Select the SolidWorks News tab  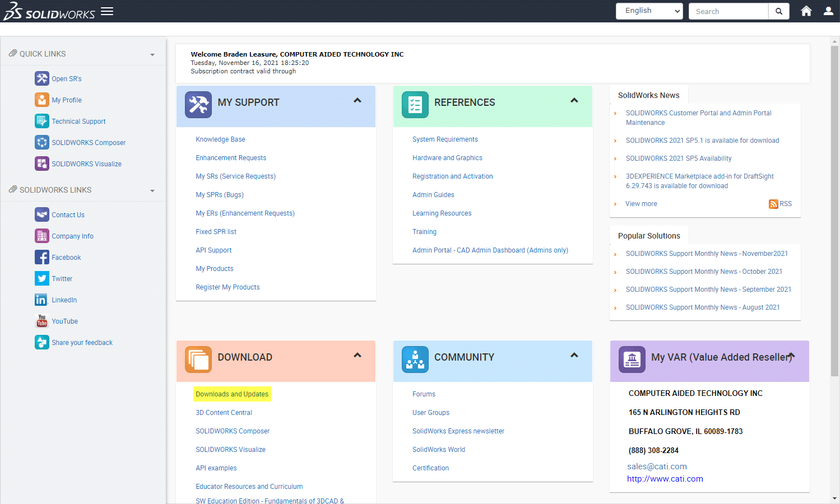coord(648,95)
